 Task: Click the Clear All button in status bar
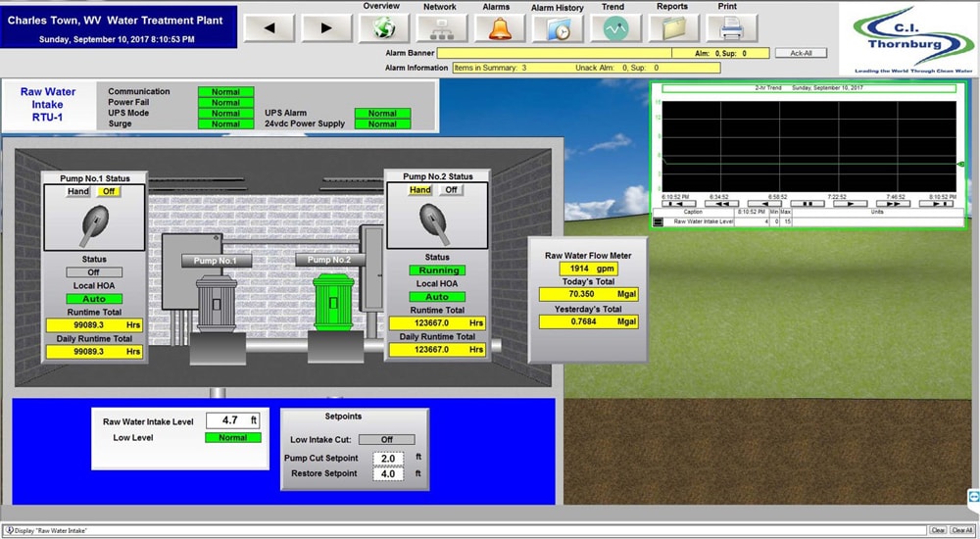coord(961,530)
